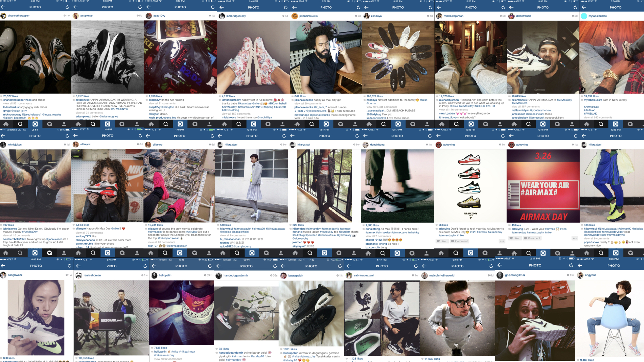This screenshot has width=644, height=362.
Task: Play the realisshoman video
Action: (111, 318)
